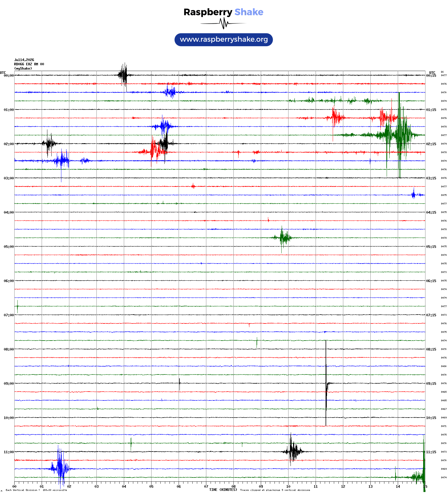The width and height of the screenshot is (448, 494).
Task: Click the DC offset value 8467
Action: [444, 409]
